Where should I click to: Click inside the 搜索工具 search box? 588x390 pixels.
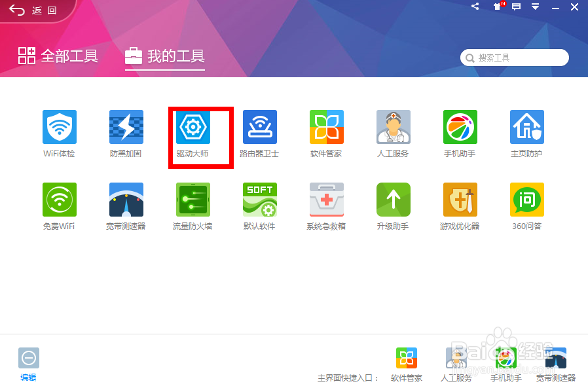click(x=514, y=58)
